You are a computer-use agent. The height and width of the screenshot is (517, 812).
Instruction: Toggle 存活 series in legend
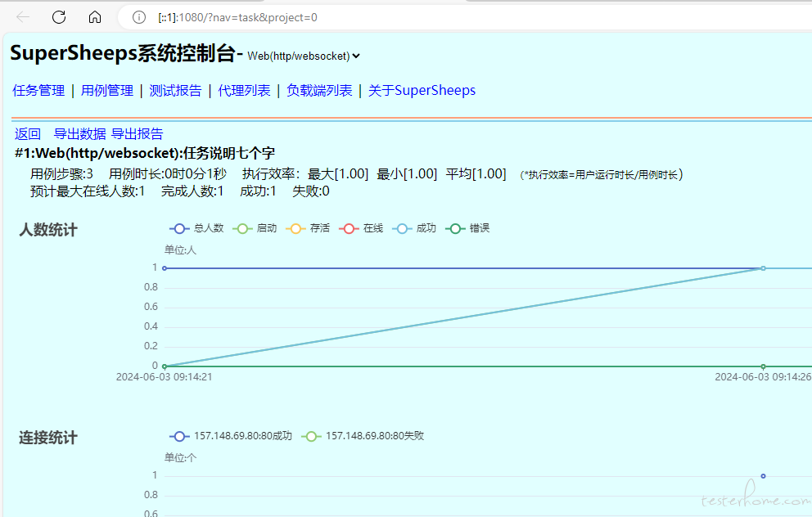pos(308,228)
